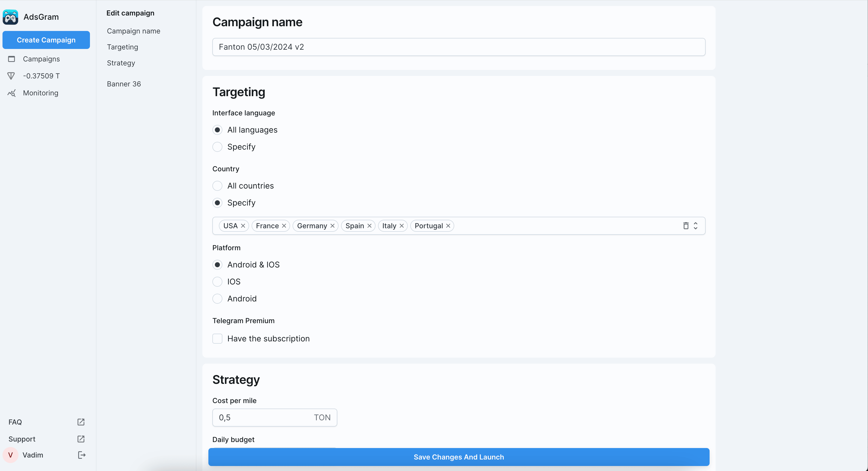Click the AdsGram gamepad logo icon
This screenshot has width=868, height=471.
(x=10, y=17)
